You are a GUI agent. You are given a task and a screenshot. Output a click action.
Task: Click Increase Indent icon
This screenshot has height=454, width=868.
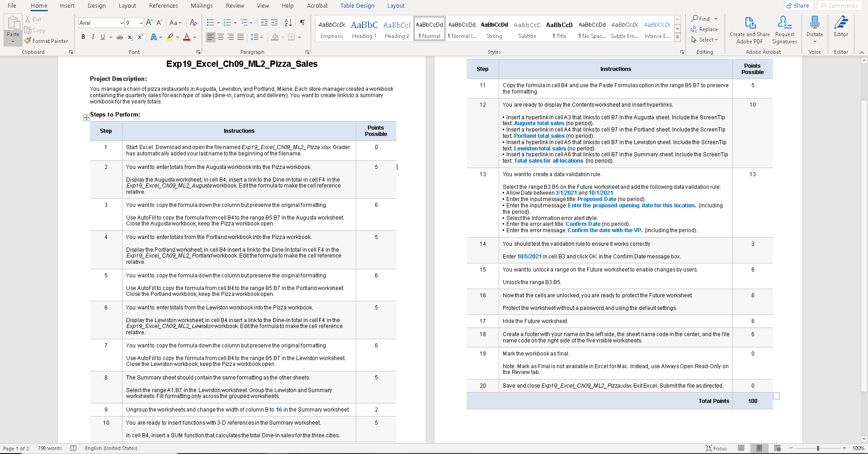pyautogui.click(x=274, y=23)
